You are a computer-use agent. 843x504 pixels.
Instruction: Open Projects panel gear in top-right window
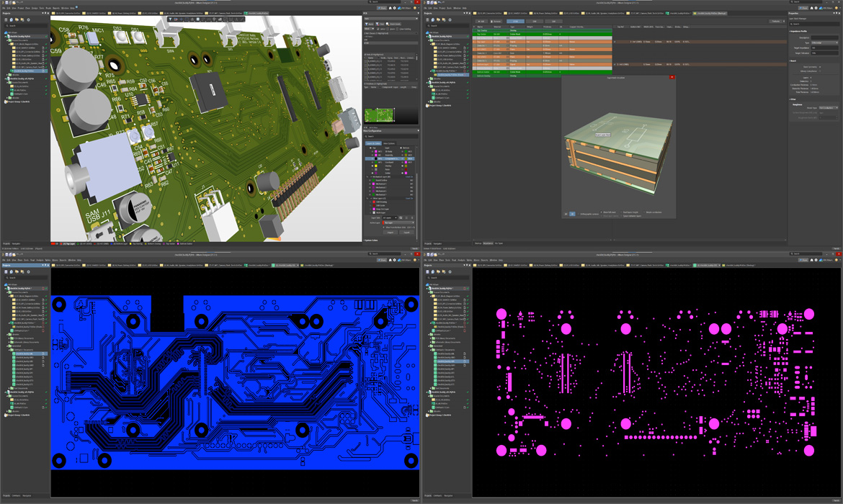point(450,20)
